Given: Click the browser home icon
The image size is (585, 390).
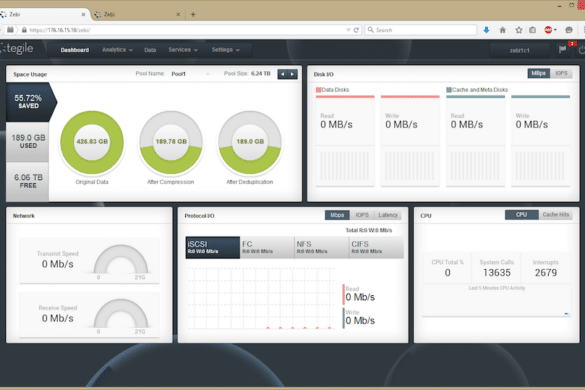Looking at the screenshot, I should pos(503,30).
